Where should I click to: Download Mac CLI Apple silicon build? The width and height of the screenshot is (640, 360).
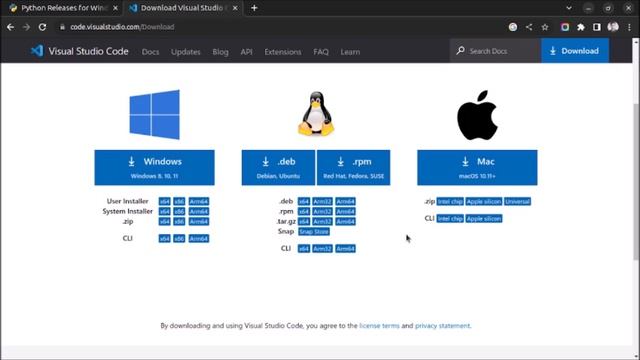pos(484,218)
